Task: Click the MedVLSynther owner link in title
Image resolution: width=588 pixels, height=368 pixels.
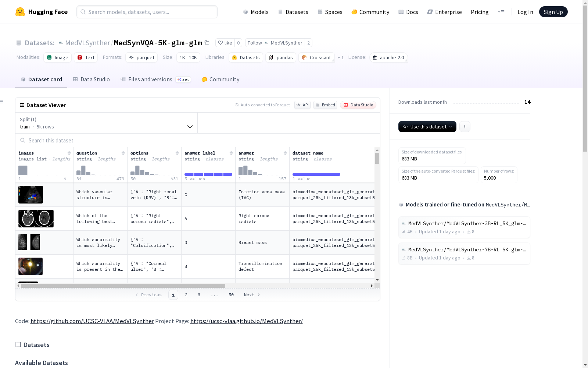Action: click(87, 43)
